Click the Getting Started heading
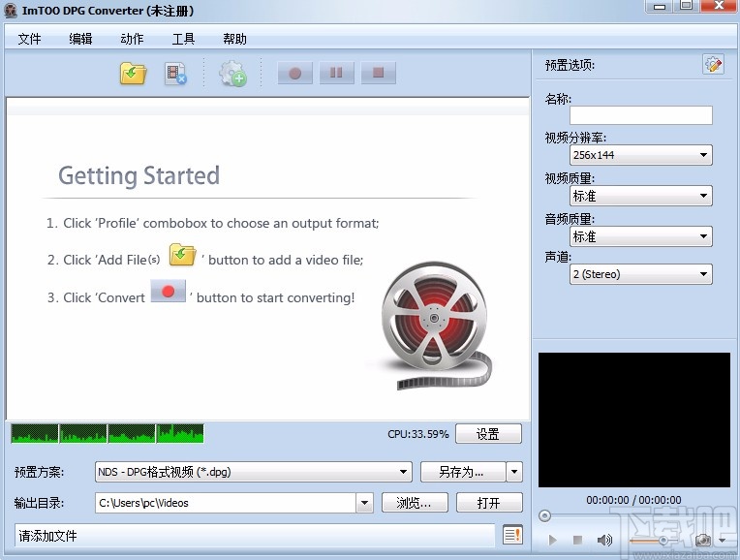This screenshot has height=560, width=740. pyautogui.click(x=139, y=175)
